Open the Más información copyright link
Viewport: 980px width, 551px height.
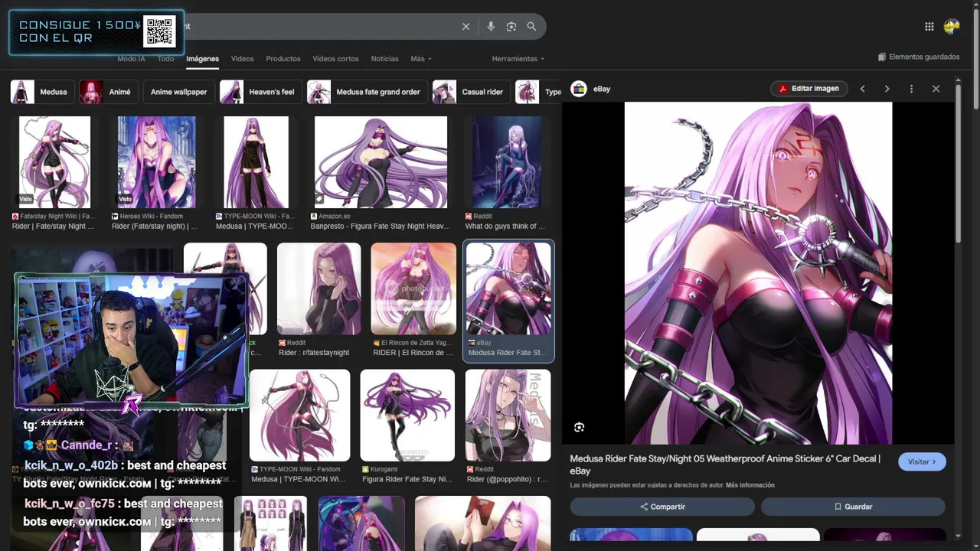pyautogui.click(x=750, y=485)
